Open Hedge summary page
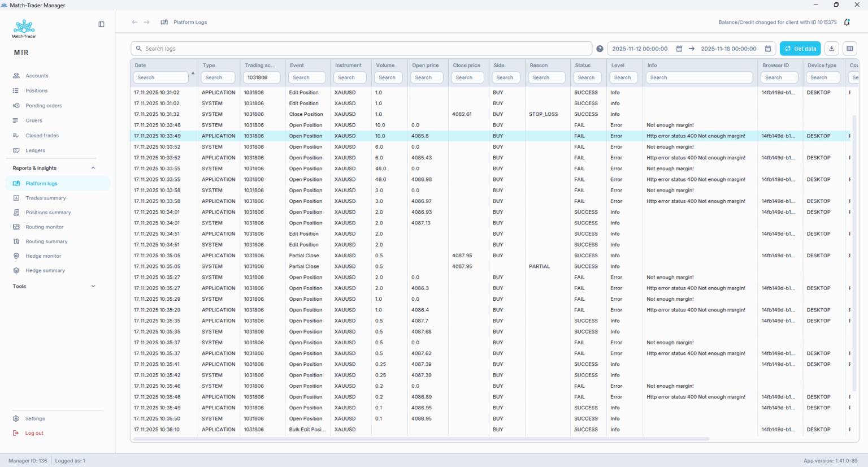 [45, 270]
